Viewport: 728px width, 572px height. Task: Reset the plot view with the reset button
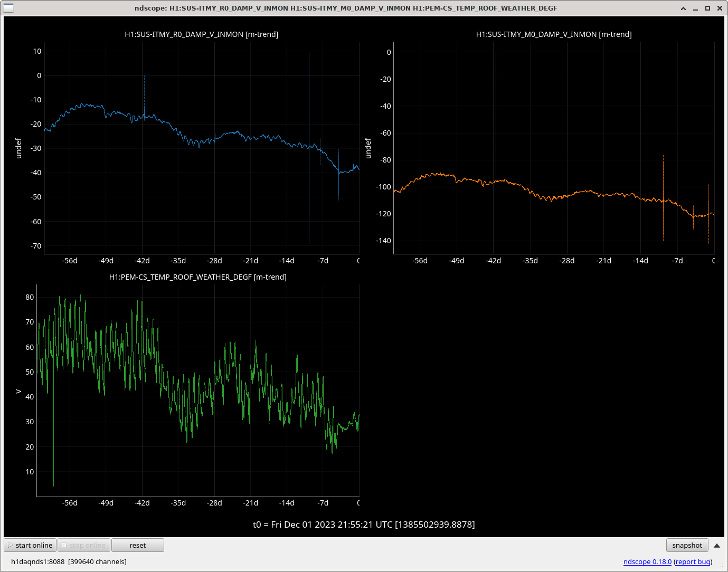click(x=138, y=545)
